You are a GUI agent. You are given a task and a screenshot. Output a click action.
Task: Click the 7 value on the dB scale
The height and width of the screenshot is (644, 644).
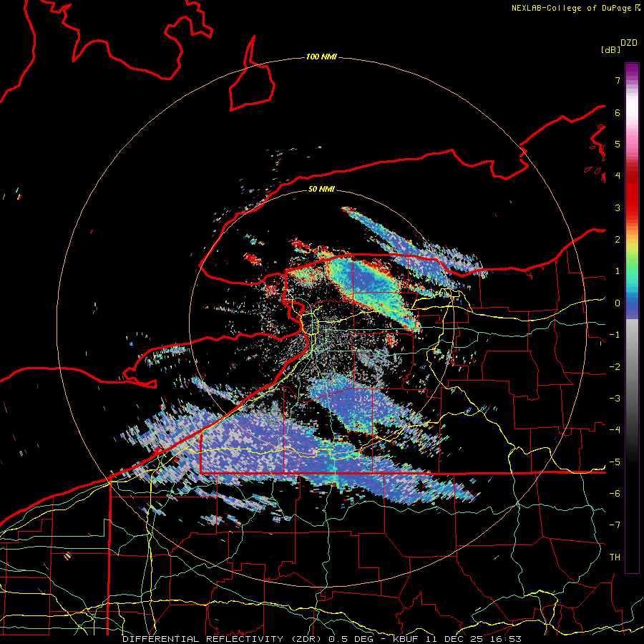coord(618,80)
